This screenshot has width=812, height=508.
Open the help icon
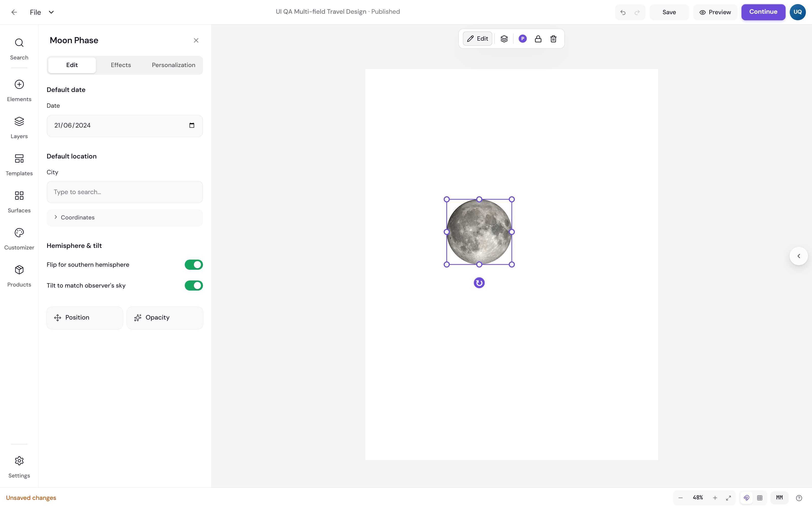tap(799, 498)
